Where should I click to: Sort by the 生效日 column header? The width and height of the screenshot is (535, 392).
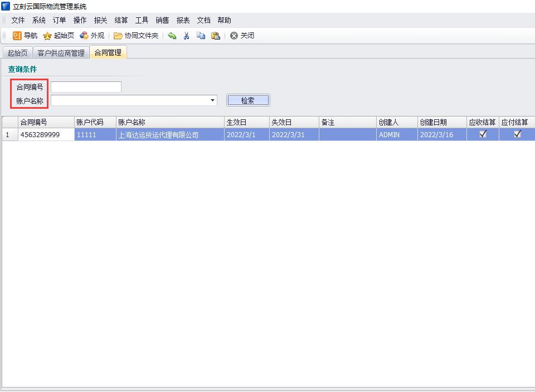pyautogui.click(x=246, y=122)
